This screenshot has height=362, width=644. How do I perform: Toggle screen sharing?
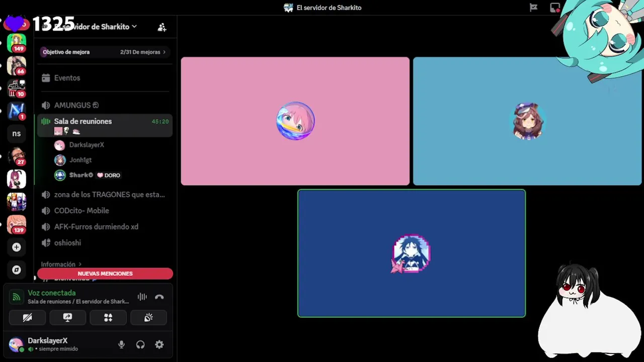(67, 318)
